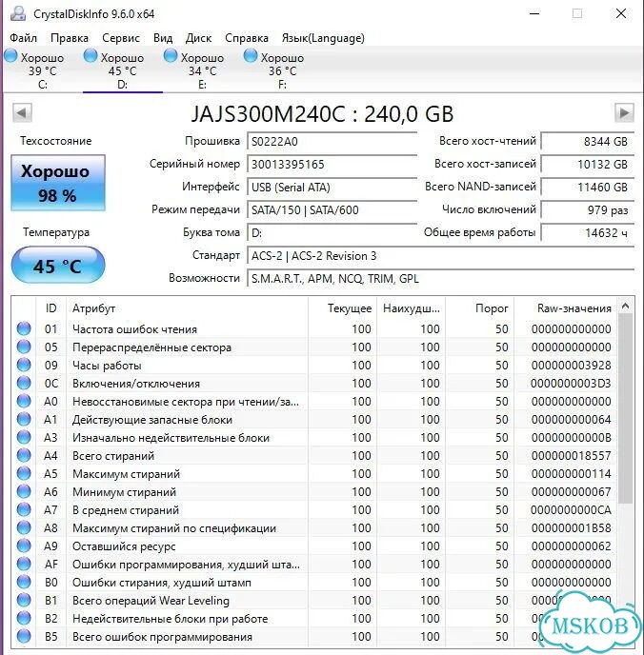
Task: Open the Сервис menu
Action: (x=121, y=38)
